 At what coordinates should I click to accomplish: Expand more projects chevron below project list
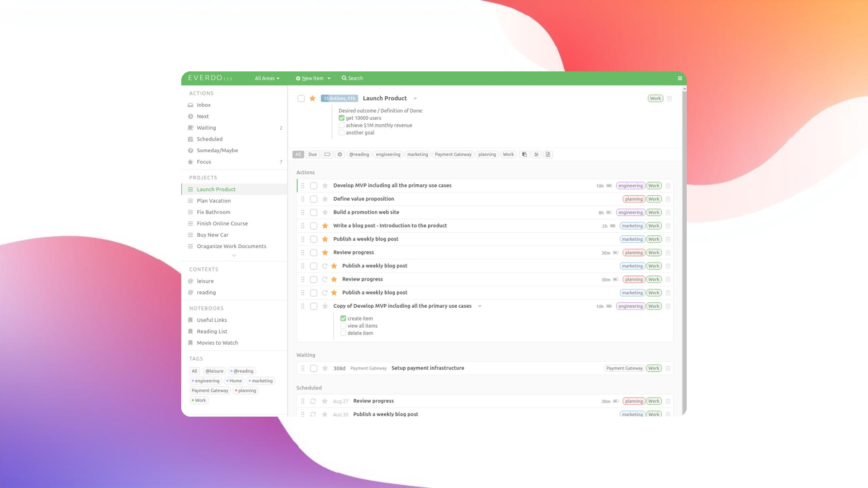pos(234,256)
